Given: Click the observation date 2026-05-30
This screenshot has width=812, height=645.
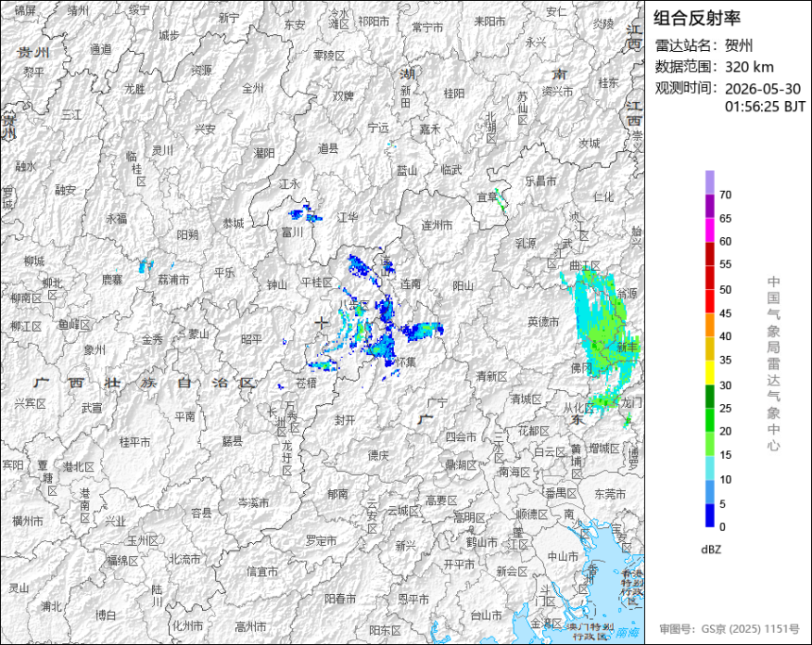Looking at the screenshot, I should (763, 89).
